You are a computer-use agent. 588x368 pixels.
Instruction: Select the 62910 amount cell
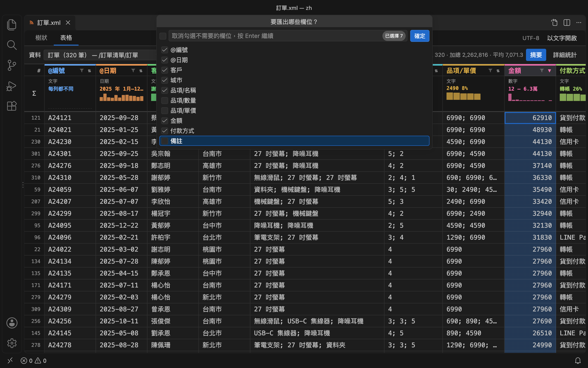coord(530,118)
